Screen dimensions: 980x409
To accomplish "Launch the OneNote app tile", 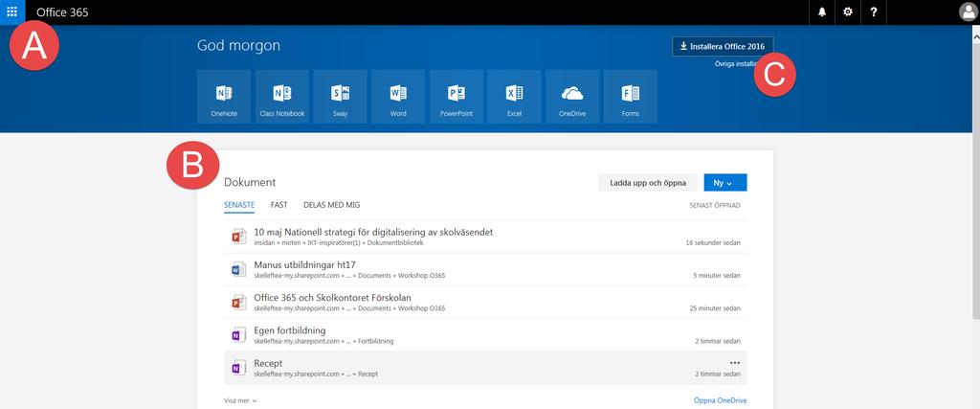I will coord(224,97).
